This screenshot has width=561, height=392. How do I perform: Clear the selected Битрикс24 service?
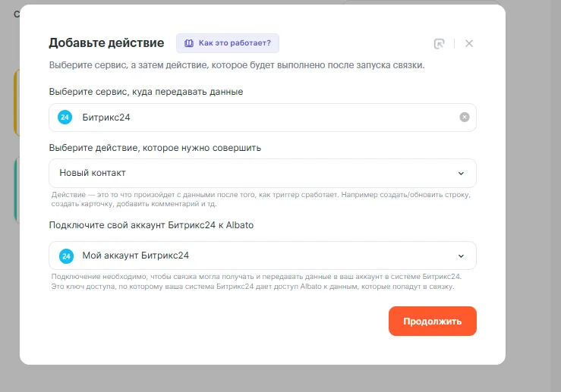point(465,118)
